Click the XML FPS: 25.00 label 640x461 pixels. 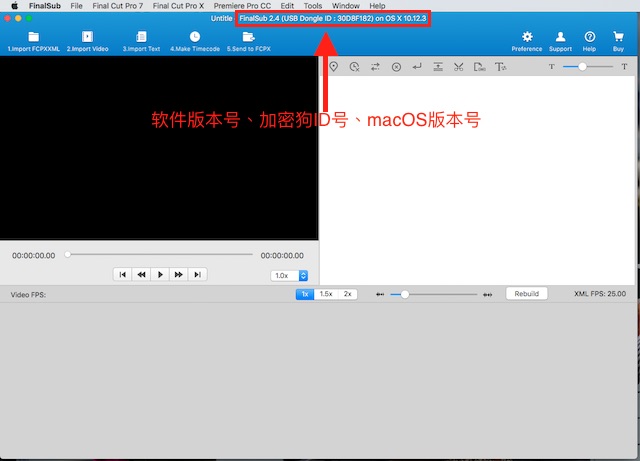tap(600, 294)
